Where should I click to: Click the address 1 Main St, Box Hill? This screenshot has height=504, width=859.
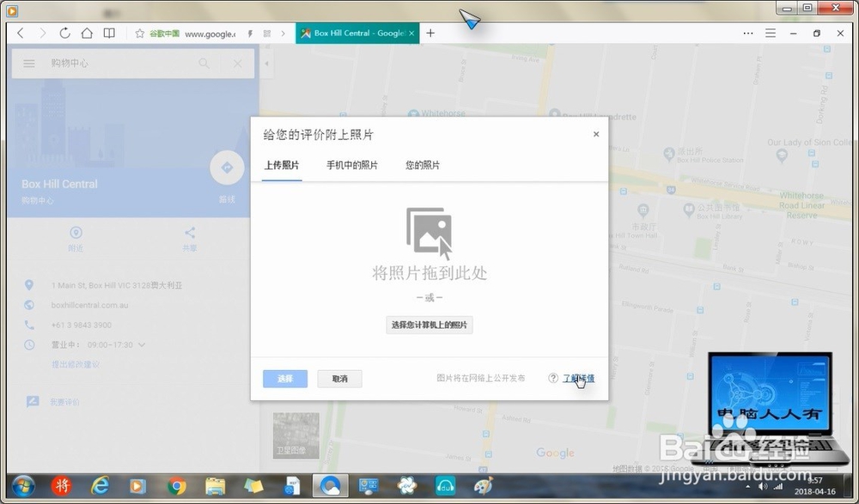click(117, 285)
